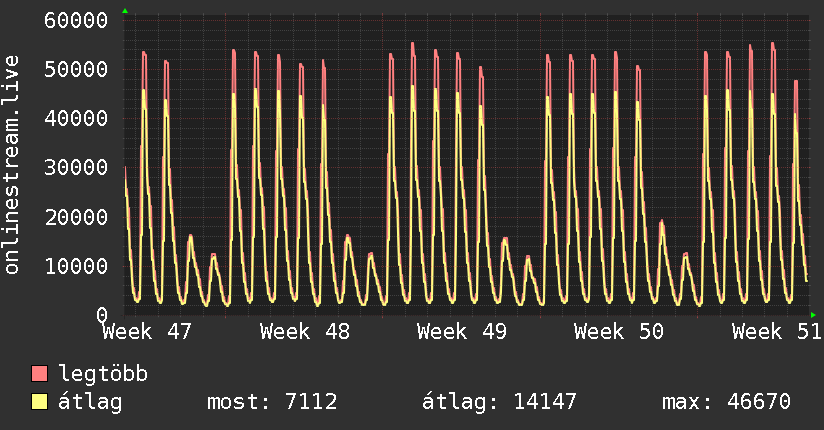
Task: Click the Week 48 axis label
Action: [305, 332]
